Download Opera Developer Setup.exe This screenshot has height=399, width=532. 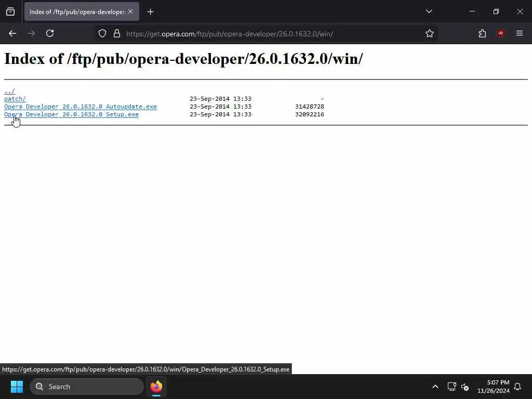[71, 114]
